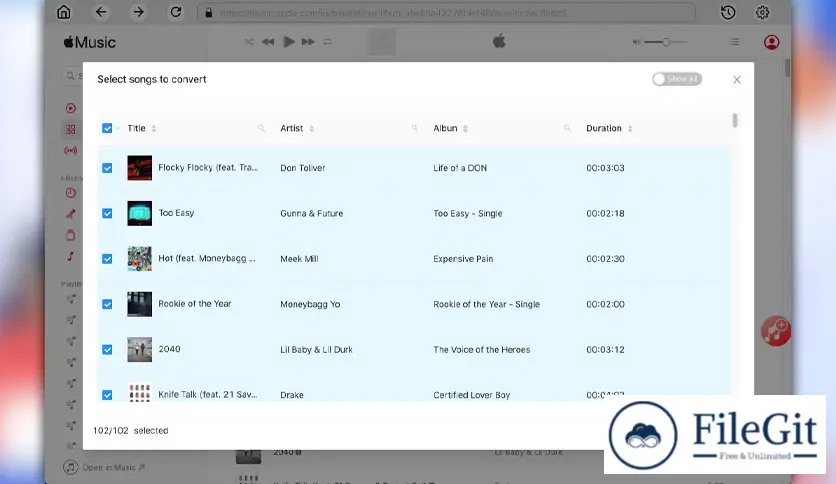
Task: Toggle the Show All switch
Action: point(677,79)
